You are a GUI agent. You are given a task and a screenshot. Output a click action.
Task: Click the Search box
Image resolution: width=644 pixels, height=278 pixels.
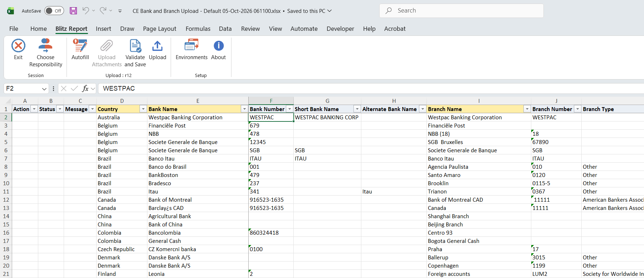(462, 11)
